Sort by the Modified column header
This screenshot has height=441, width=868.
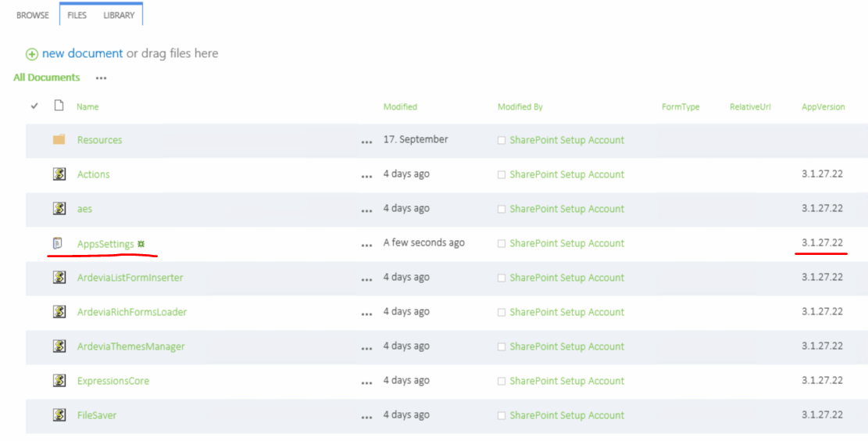400,107
